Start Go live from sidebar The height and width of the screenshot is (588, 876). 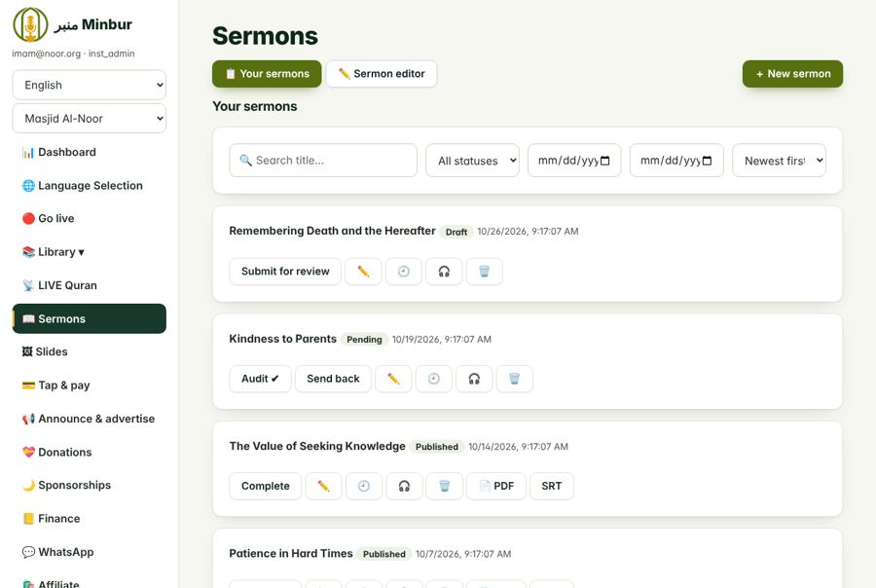pyautogui.click(x=90, y=218)
